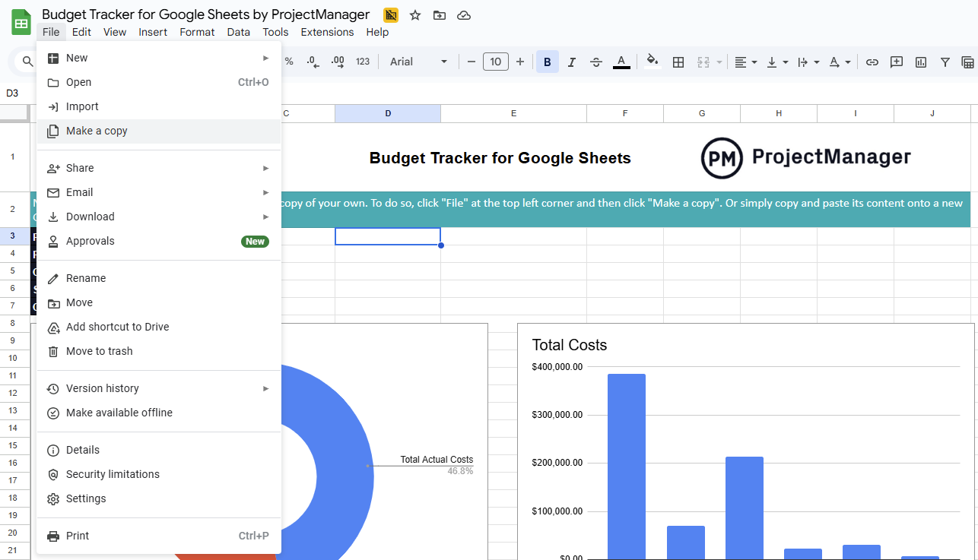This screenshot has height=560, width=978.
Task: Toggle strikethrough formatting
Action: pyautogui.click(x=596, y=62)
